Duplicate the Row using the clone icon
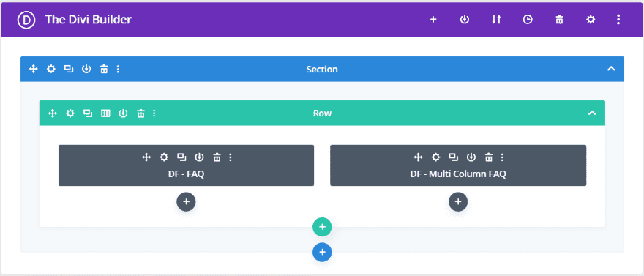Viewport: 644px width, 276px height. coord(88,113)
